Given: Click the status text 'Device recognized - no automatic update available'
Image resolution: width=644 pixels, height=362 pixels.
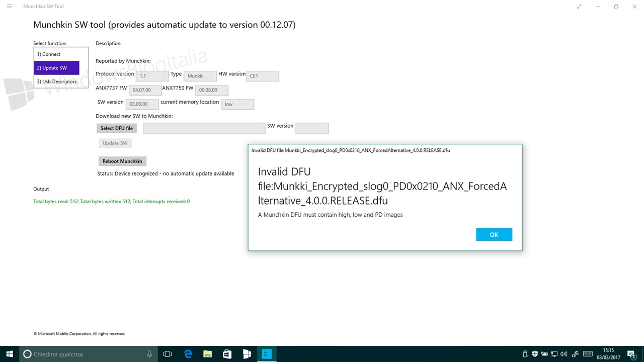Looking at the screenshot, I should pos(175,173).
